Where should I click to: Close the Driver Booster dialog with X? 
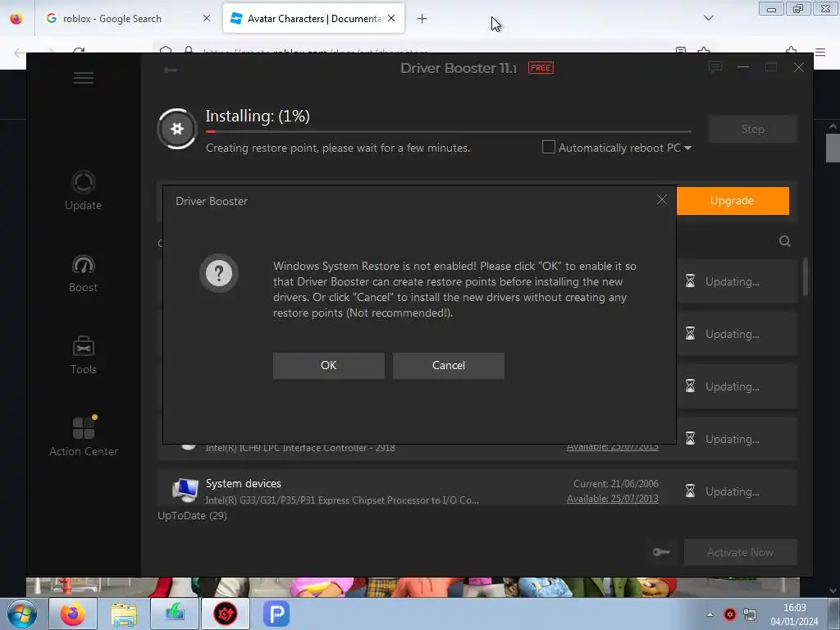662,200
